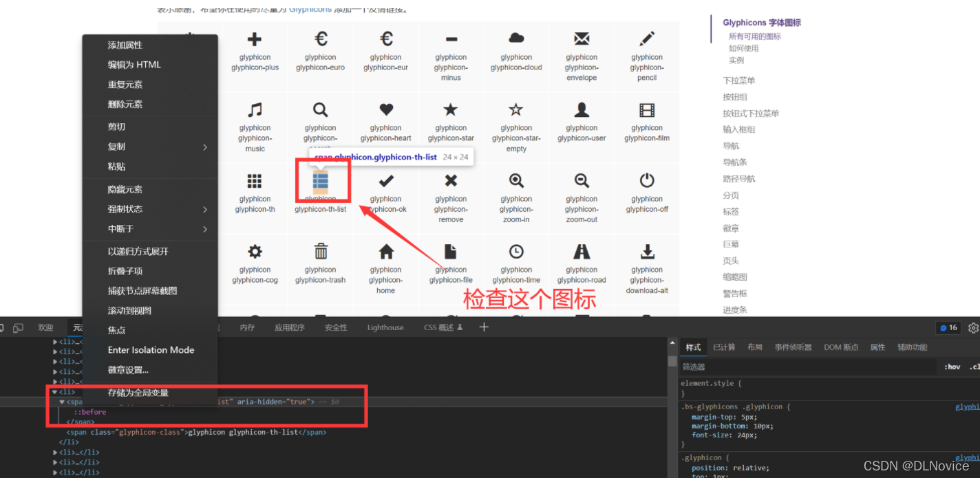
Task: Click the glyphicon-star-empty outline icon
Action: coord(516,109)
